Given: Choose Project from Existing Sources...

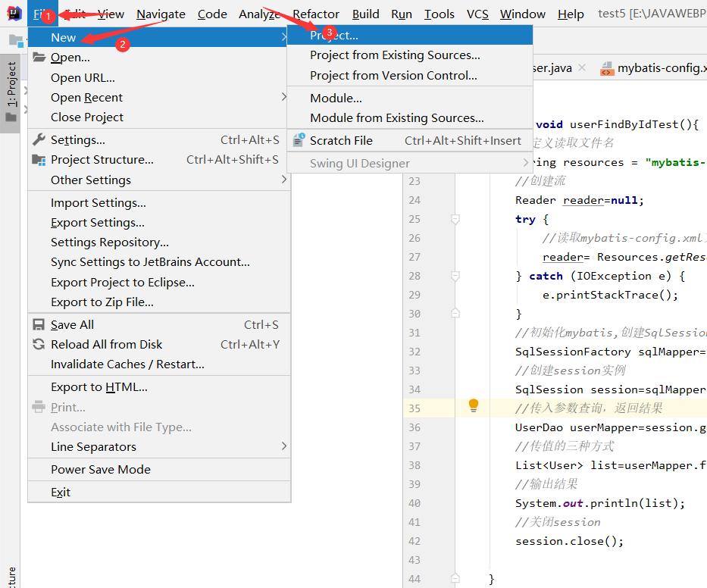Looking at the screenshot, I should (x=410, y=55).
